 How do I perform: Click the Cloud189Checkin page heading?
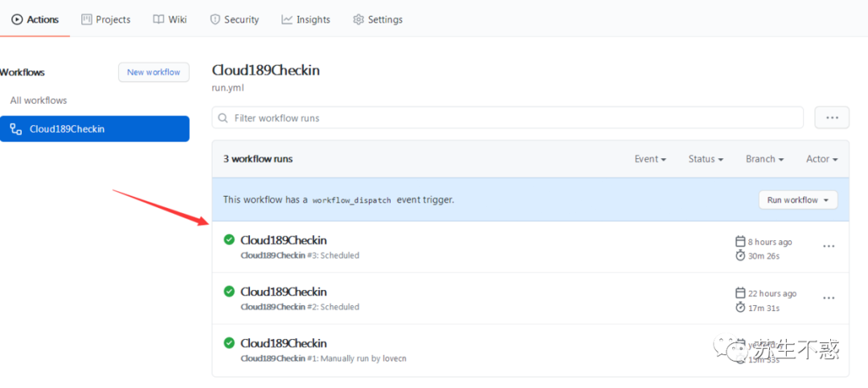[266, 71]
